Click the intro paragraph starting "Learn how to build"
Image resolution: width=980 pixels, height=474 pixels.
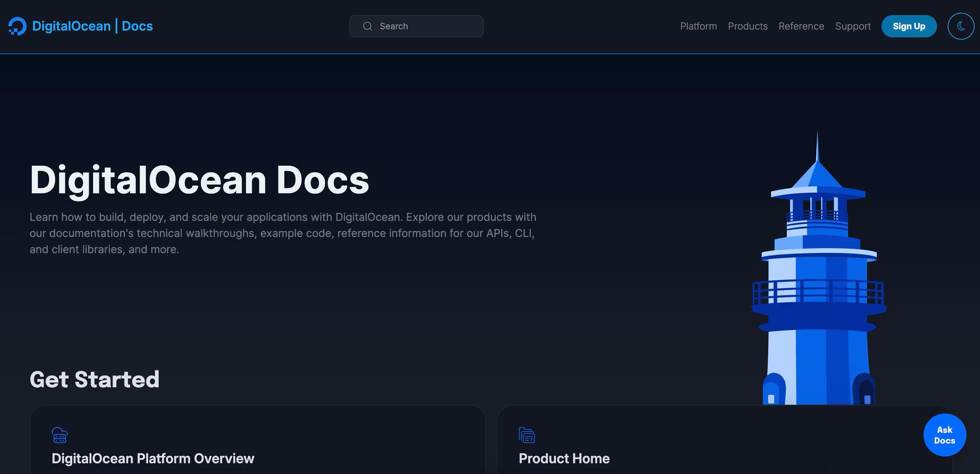[x=283, y=233]
